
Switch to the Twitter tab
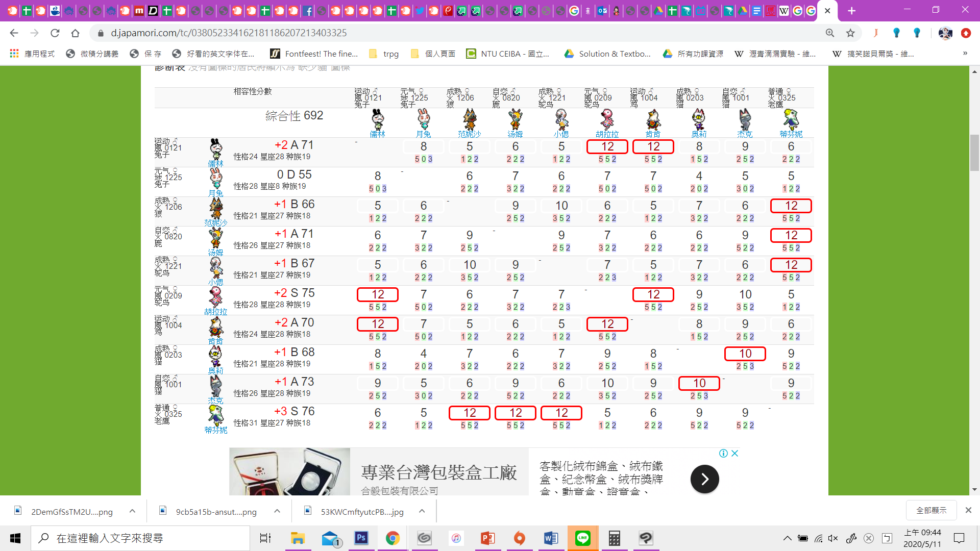pos(420,11)
